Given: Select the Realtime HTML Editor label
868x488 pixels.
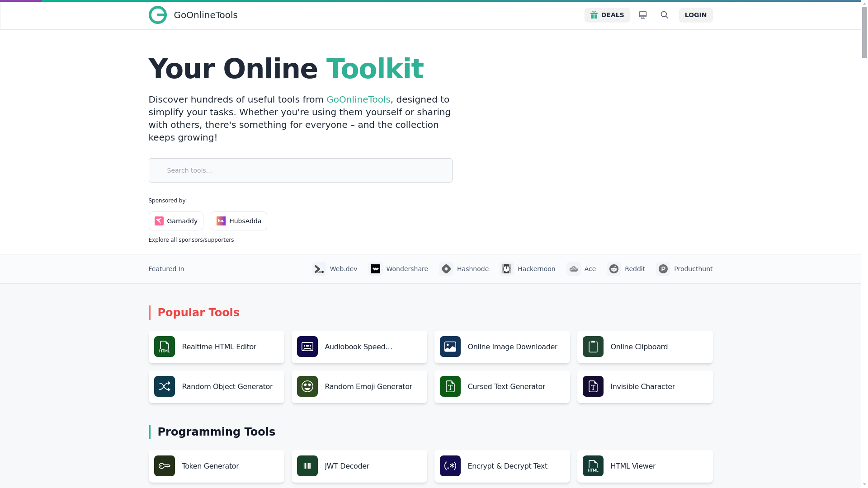Looking at the screenshot, I should point(219,347).
